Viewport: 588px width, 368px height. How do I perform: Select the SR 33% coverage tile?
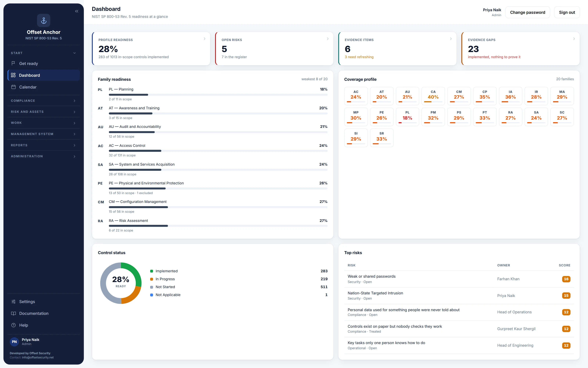click(x=381, y=138)
